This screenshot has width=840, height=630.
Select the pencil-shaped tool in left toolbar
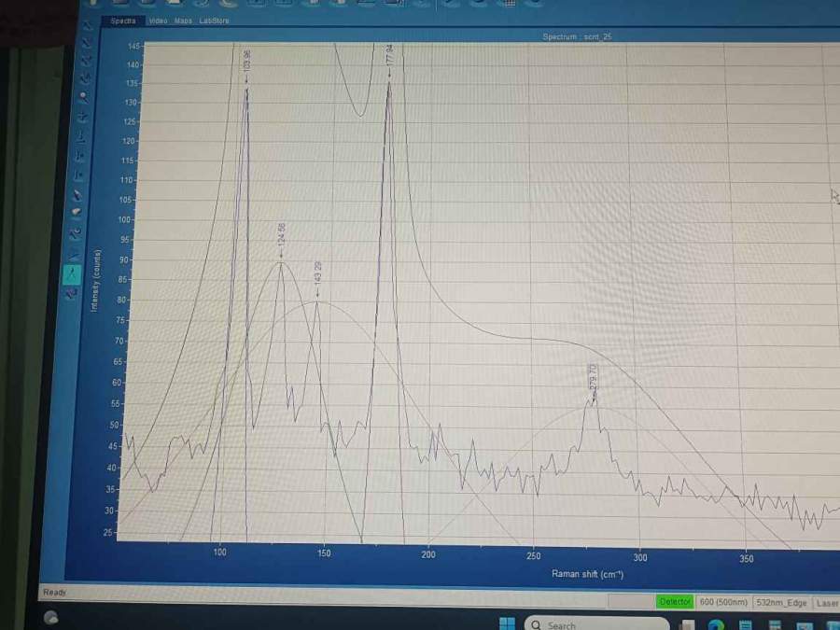(77, 194)
